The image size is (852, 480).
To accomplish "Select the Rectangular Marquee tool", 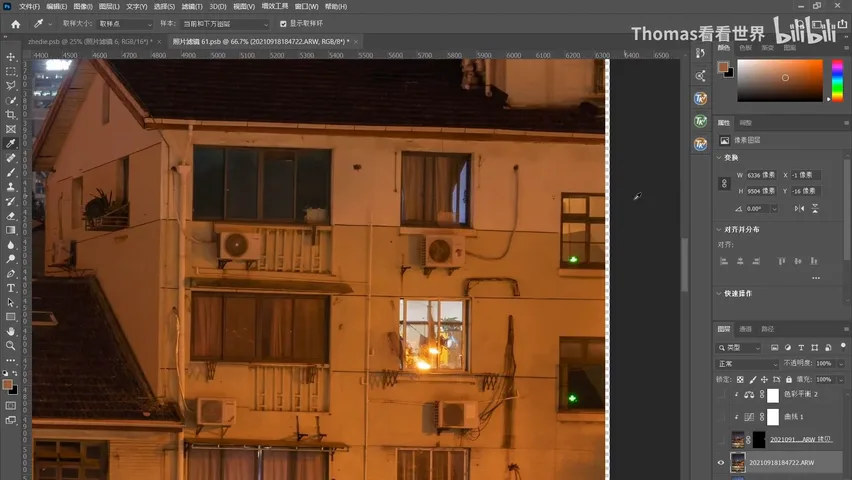I will coord(10,71).
